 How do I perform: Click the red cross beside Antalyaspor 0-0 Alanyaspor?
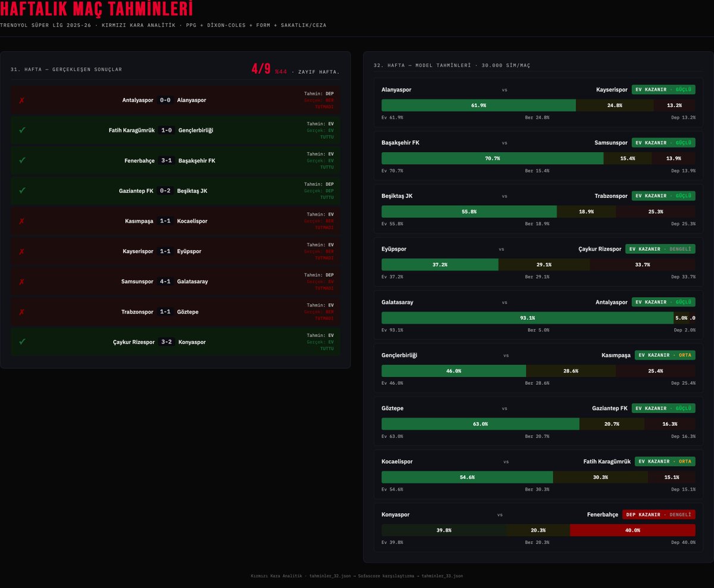22,100
